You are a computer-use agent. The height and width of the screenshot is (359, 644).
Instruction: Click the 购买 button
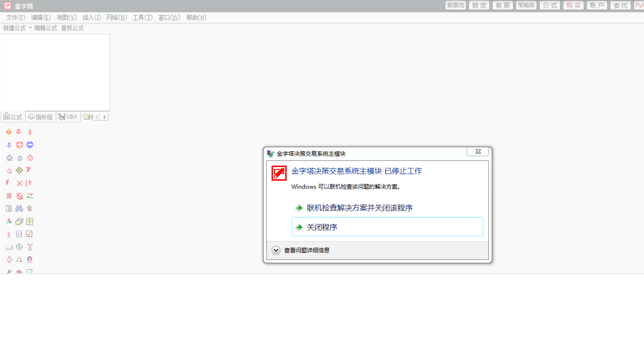pyautogui.click(x=573, y=5)
